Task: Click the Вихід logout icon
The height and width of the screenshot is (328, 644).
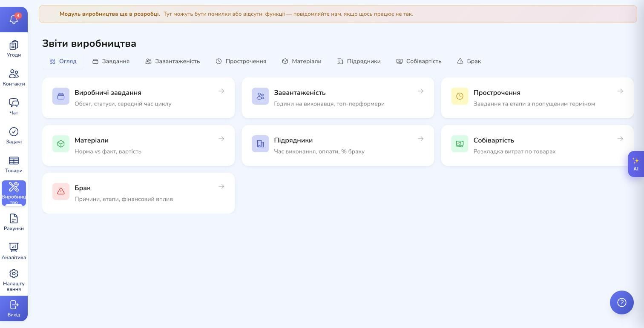Action: [14, 305]
